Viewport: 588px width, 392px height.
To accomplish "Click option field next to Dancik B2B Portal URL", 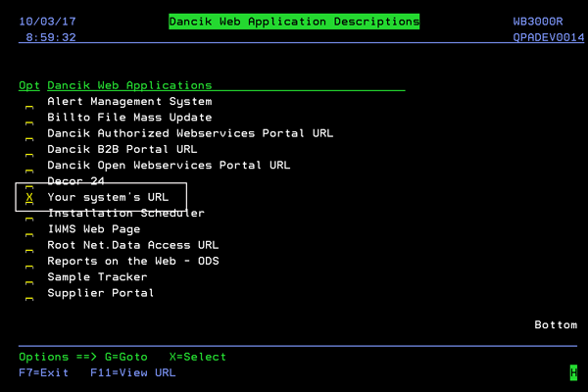I will point(29,150).
